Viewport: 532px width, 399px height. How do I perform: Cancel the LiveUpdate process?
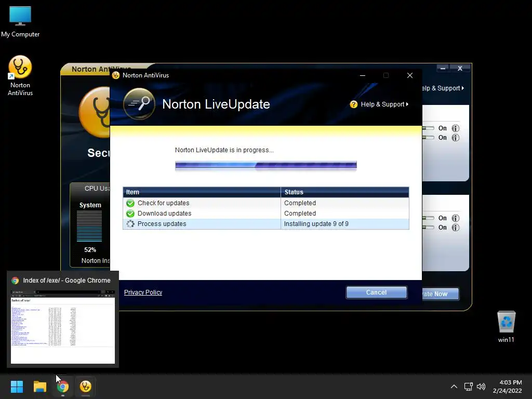[x=376, y=292]
